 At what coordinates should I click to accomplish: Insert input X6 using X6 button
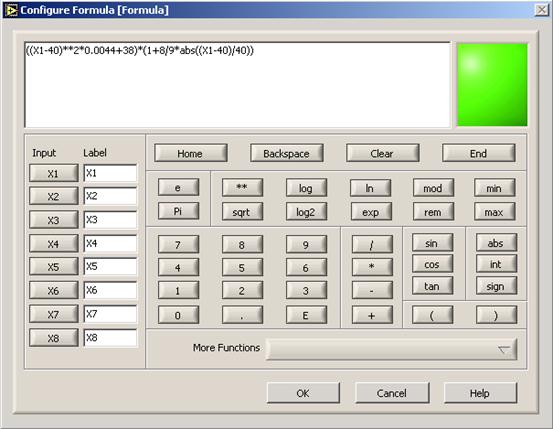(x=54, y=290)
